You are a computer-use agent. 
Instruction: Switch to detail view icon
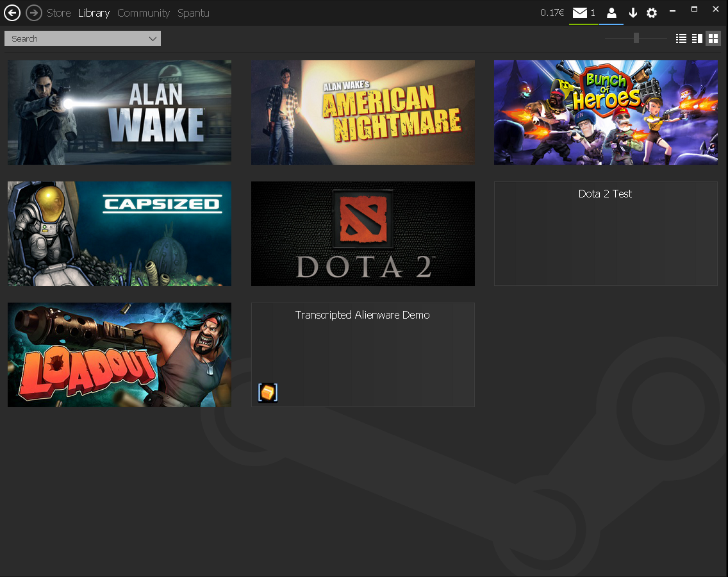click(x=697, y=38)
